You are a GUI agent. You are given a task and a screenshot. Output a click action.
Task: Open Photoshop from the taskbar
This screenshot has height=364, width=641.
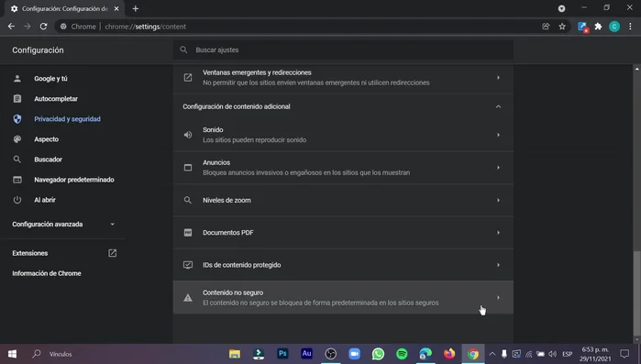point(282,354)
